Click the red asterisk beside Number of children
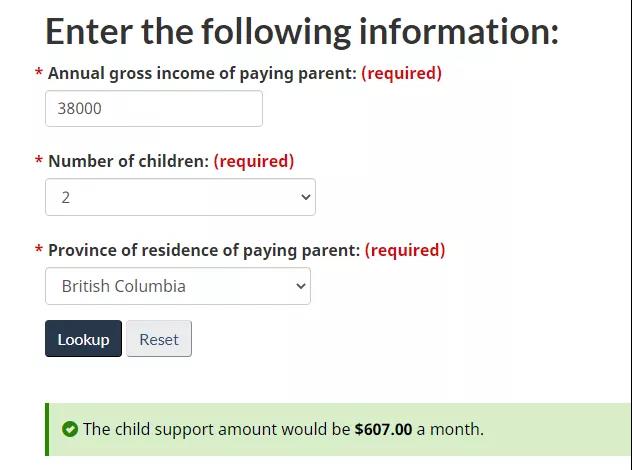The image size is (632, 470). pyautogui.click(x=39, y=160)
